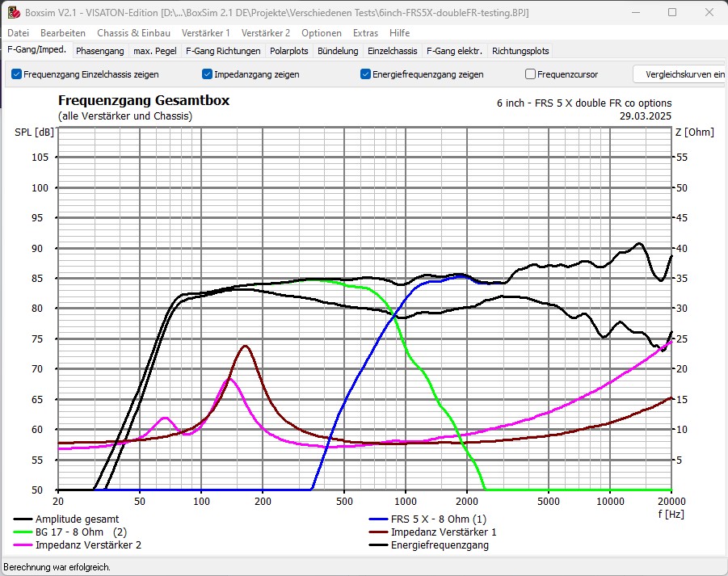Screen dimensions: 728x576
Task: Switch to the F-Gang elektr. tab
Action: pos(455,51)
